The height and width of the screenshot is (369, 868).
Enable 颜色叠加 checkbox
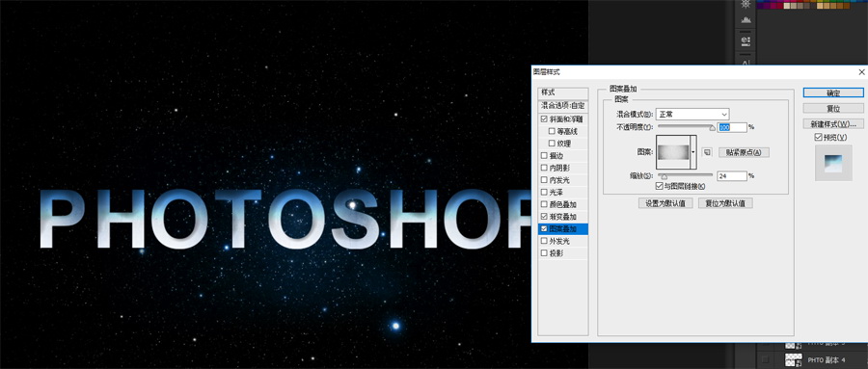point(544,204)
